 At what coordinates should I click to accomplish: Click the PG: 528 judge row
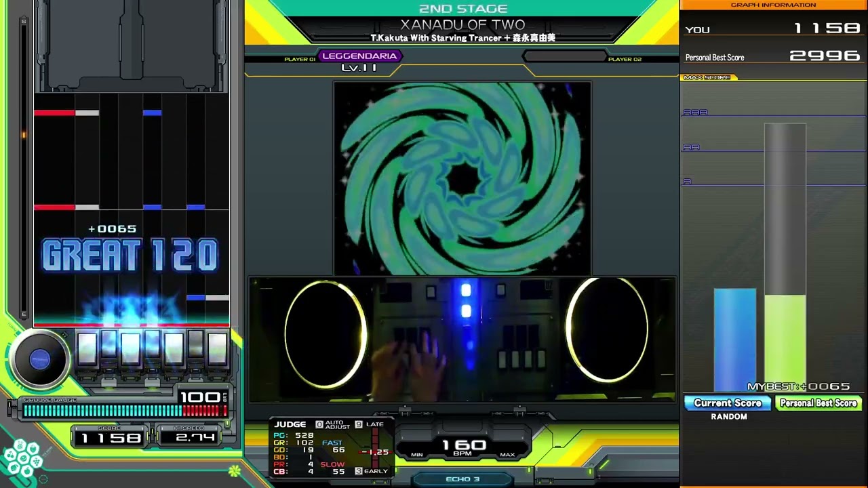[294, 436]
